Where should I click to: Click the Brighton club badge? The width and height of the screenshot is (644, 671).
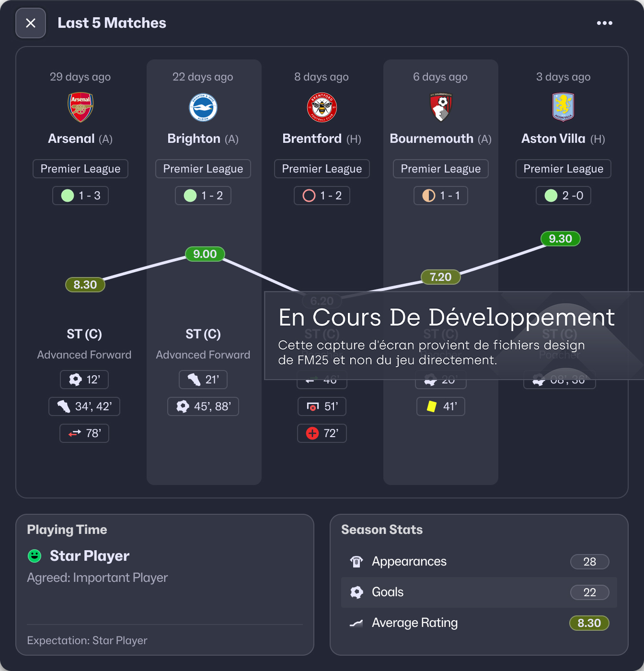tap(203, 107)
